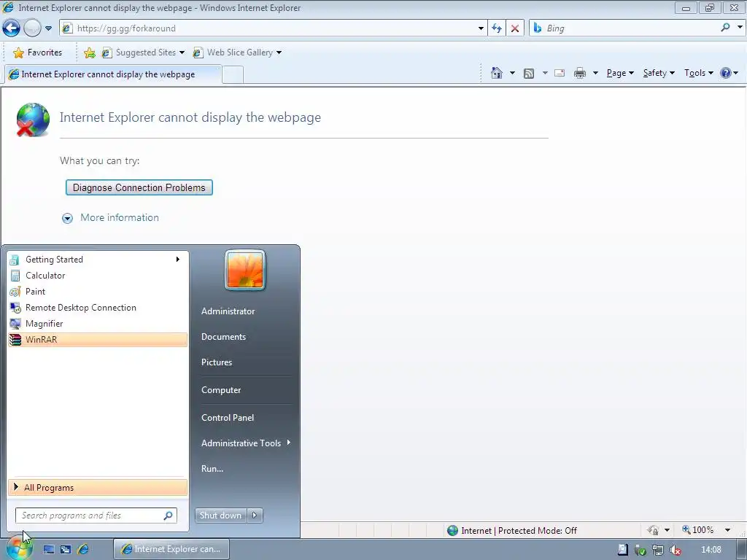
Task: Click the leftmost notification tray icon
Action: coord(623,550)
